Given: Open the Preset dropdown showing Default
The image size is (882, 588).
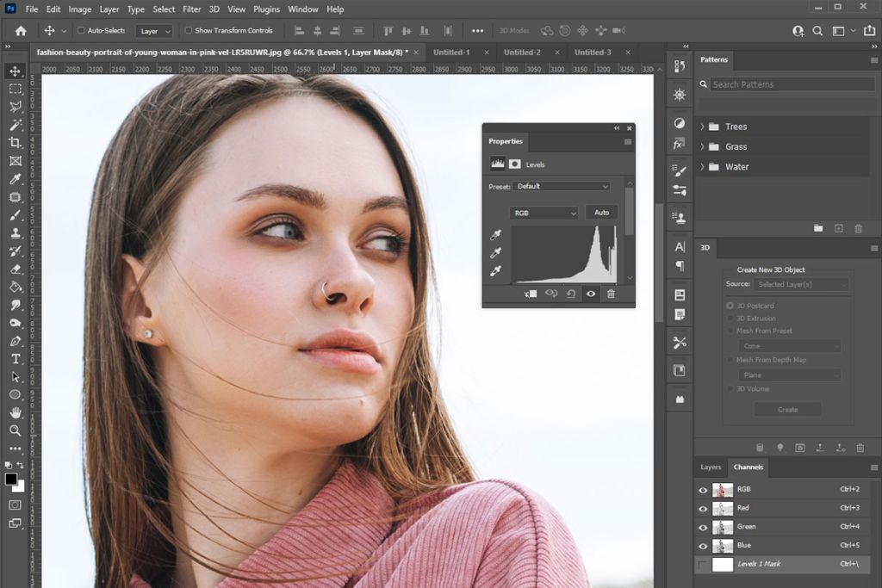Looking at the screenshot, I should (562, 186).
